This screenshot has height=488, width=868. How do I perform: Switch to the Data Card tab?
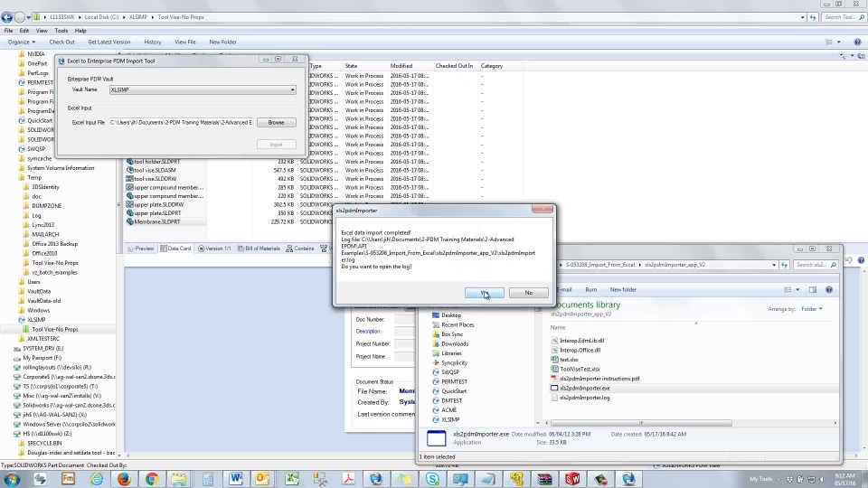point(175,249)
